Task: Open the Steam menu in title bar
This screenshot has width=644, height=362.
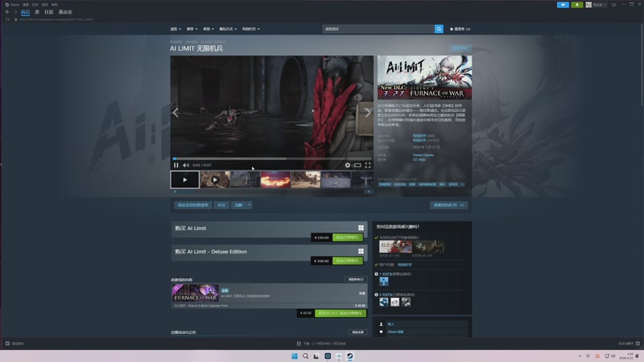Action: pos(12,5)
